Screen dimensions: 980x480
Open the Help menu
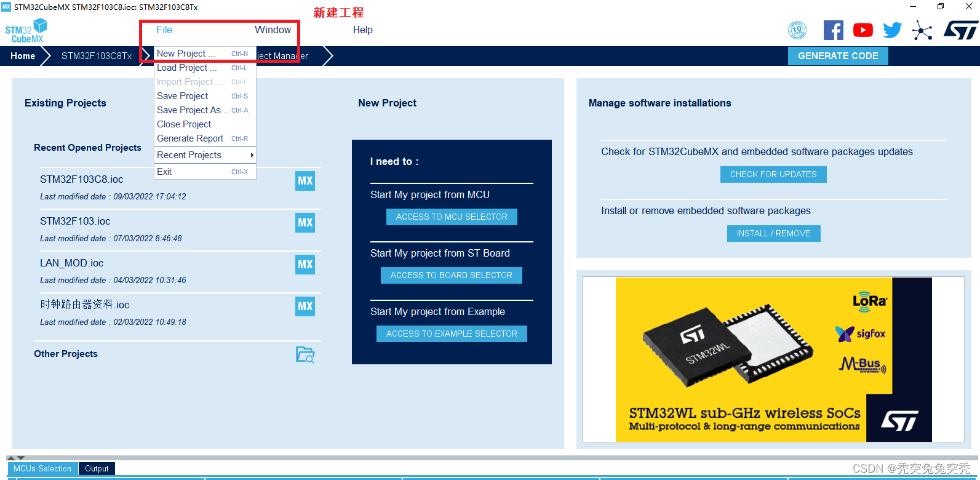pyautogui.click(x=362, y=30)
